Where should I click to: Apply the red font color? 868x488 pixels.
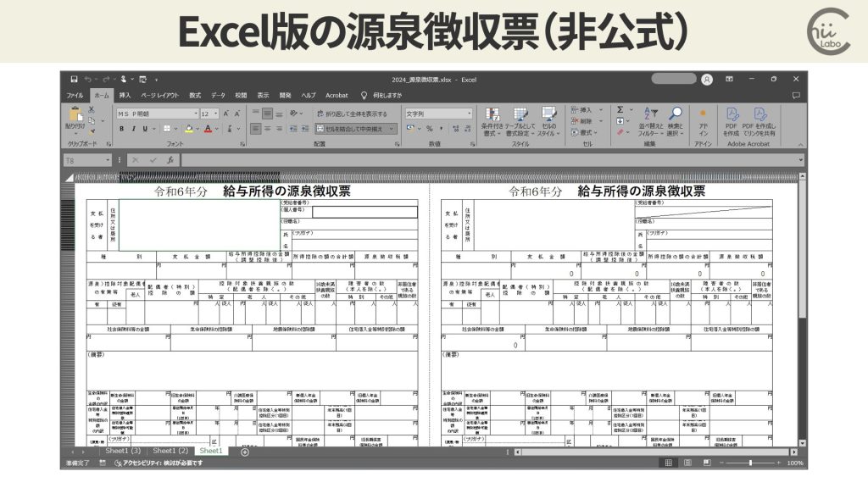pyautogui.click(x=209, y=129)
